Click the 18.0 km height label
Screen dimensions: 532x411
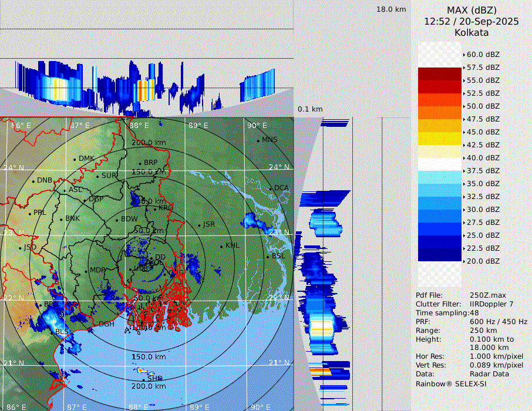[x=391, y=9]
